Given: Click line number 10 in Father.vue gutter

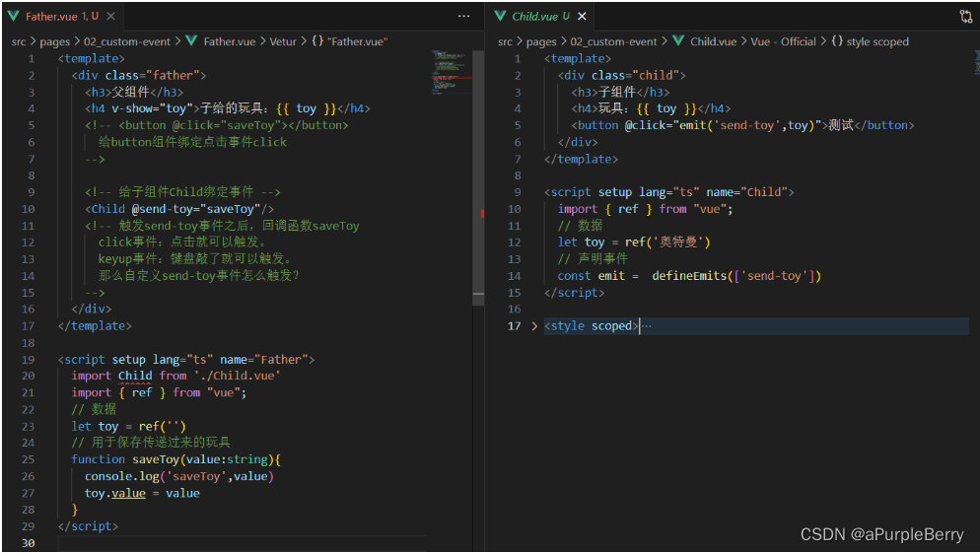Looking at the screenshot, I should point(29,209).
